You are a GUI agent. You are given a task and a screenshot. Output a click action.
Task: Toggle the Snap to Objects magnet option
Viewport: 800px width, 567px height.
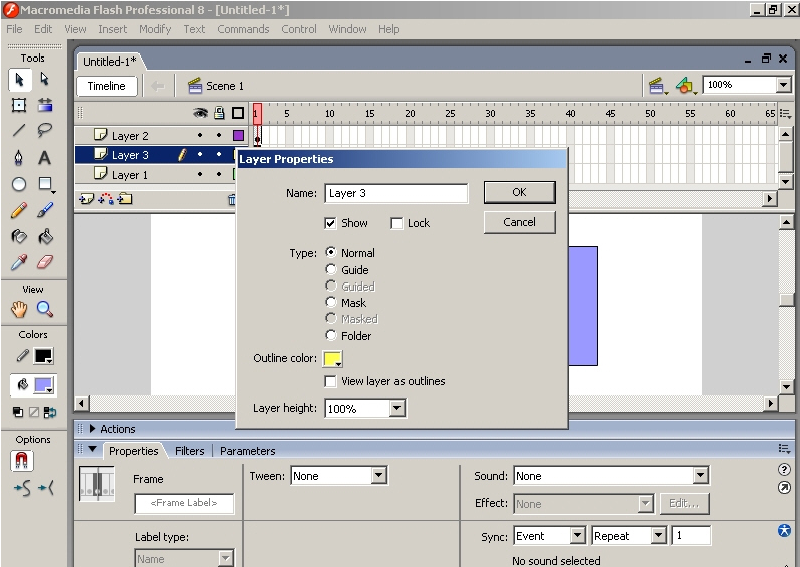(x=21, y=461)
